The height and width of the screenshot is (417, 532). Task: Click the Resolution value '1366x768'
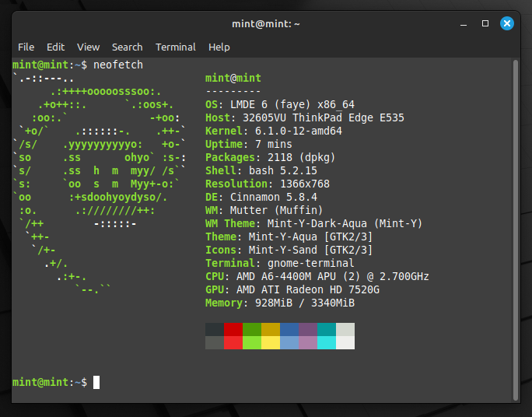[x=305, y=184]
